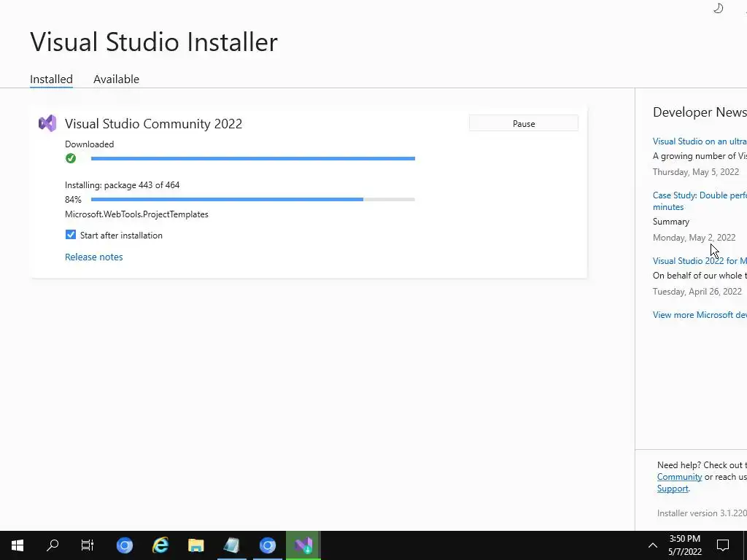Open Task View in the taskbar
Image resolution: width=747 pixels, height=560 pixels.
tap(88, 545)
